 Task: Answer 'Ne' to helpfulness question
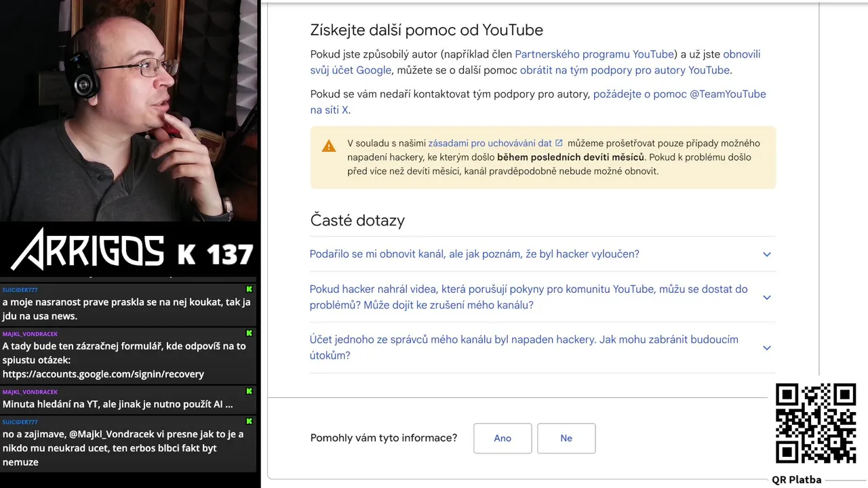(566, 439)
